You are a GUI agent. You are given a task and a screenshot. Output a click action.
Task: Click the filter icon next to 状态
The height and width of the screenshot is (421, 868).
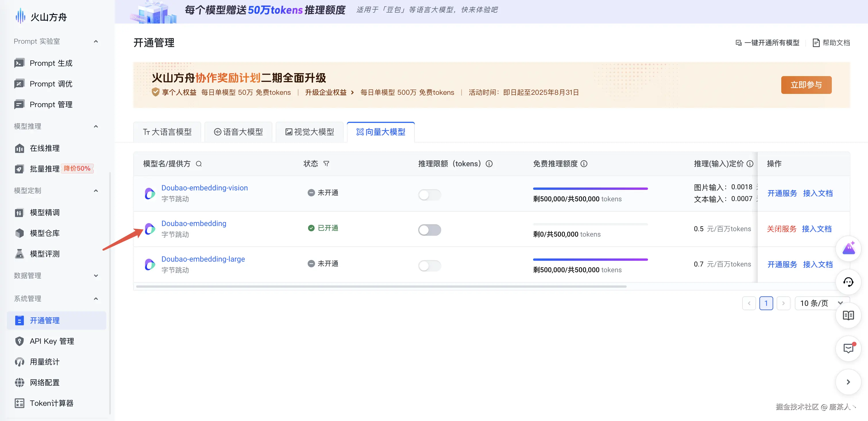[326, 164]
